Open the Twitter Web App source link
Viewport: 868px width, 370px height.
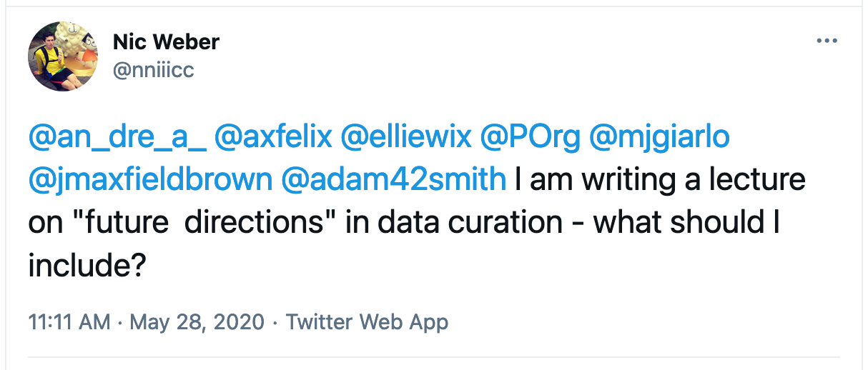click(x=367, y=321)
